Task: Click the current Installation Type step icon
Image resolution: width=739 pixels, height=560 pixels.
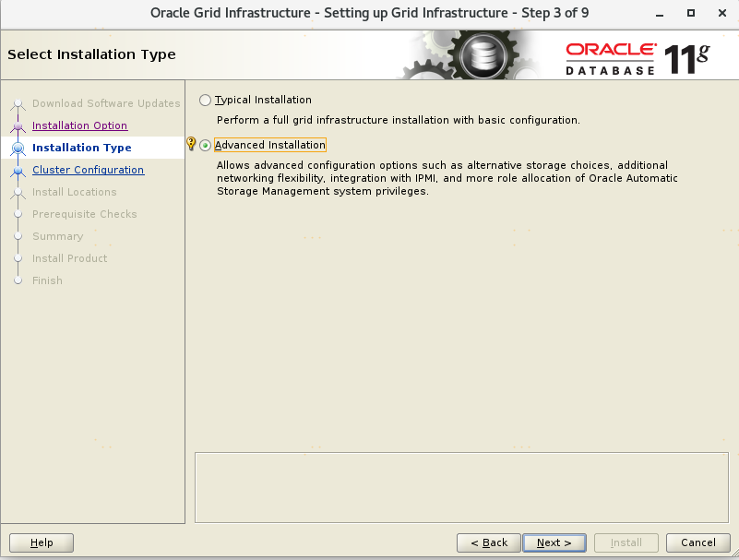Action: (x=18, y=149)
